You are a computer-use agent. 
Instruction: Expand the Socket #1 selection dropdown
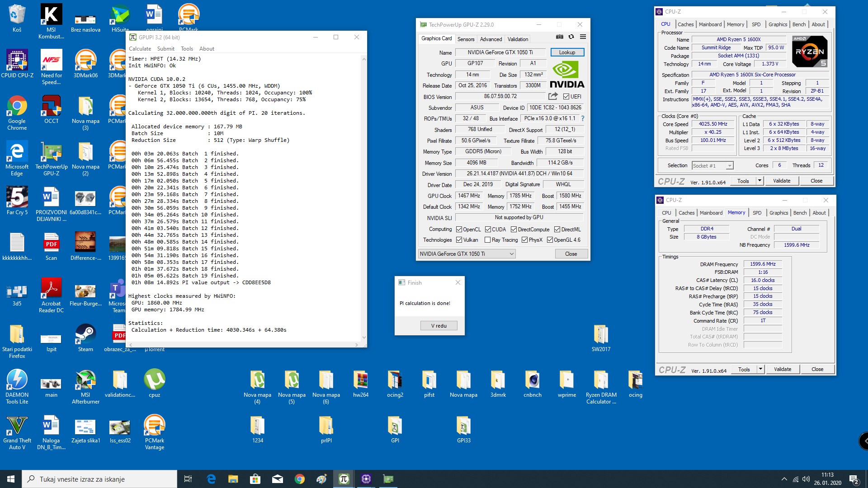tap(729, 166)
